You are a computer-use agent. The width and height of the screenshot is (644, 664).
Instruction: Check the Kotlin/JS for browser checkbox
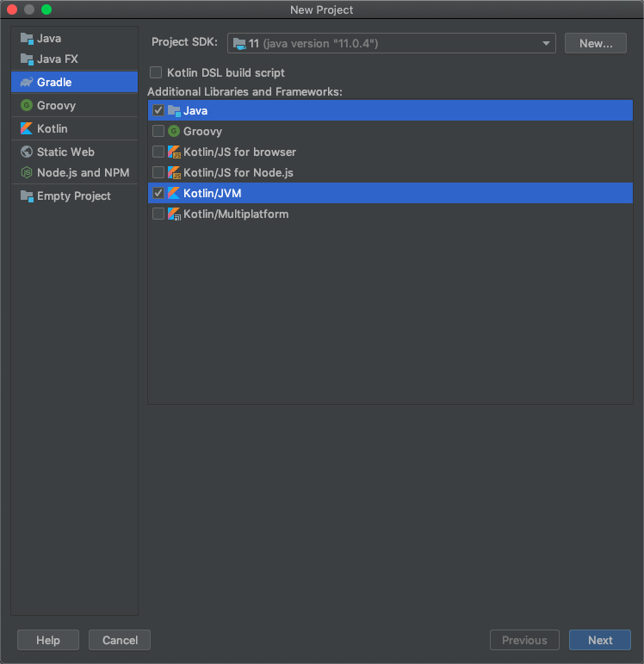point(158,152)
